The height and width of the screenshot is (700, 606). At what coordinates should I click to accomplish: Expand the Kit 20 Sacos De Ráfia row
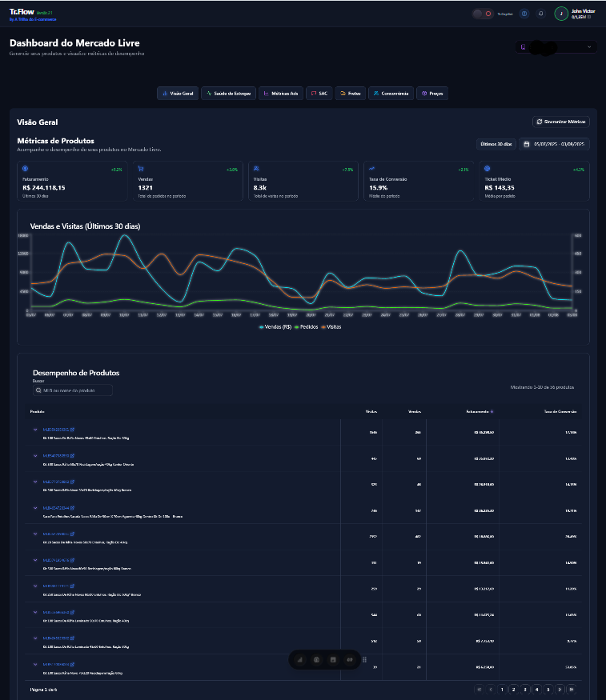click(x=35, y=534)
